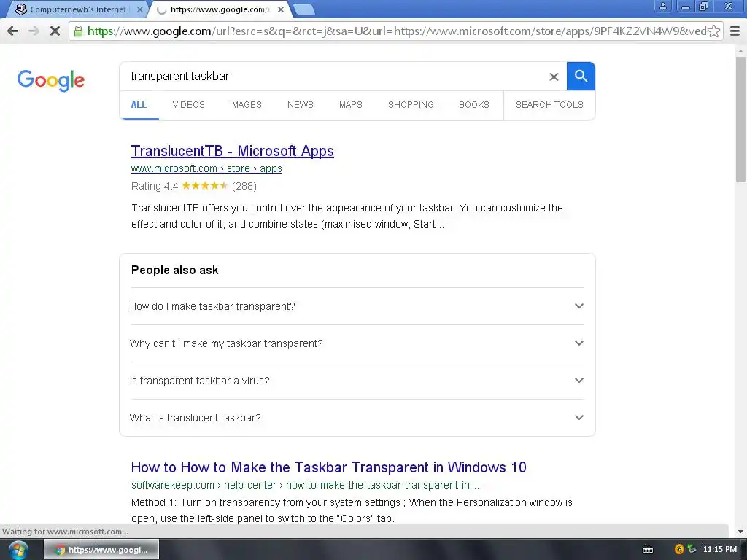Open the Chrome hamburger menu
The height and width of the screenshot is (560, 747).
[735, 31]
